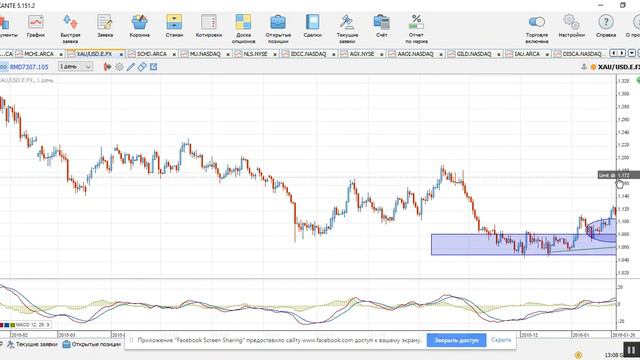Open the 1 день timeframe dropdown
640x360 pixels.
(x=76, y=67)
